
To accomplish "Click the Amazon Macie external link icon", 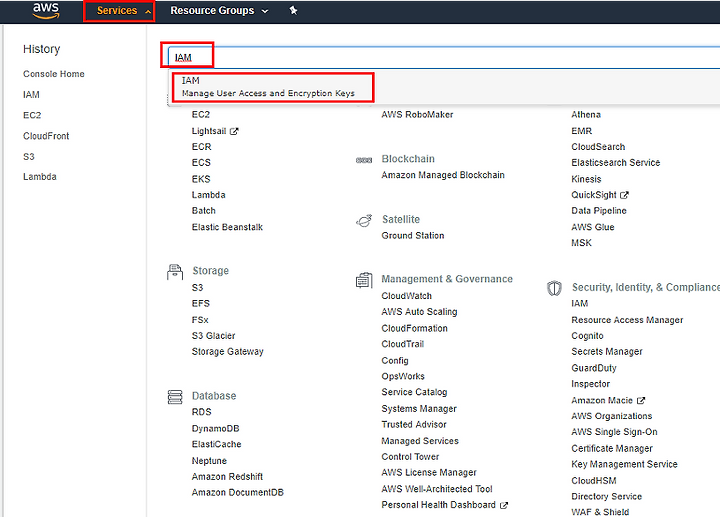I will pos(641,400).
